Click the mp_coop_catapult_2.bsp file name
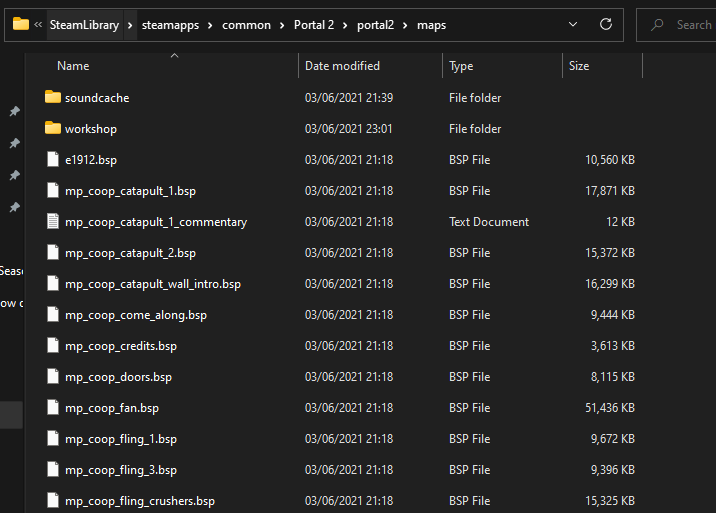716x513 pixels. point(130,253)
